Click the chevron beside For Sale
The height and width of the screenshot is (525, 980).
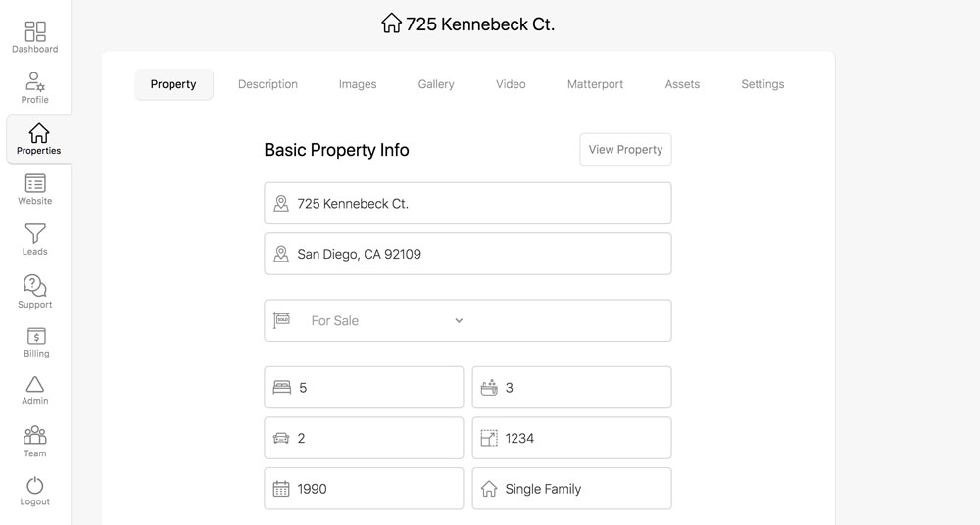click(x=459, y=320)
